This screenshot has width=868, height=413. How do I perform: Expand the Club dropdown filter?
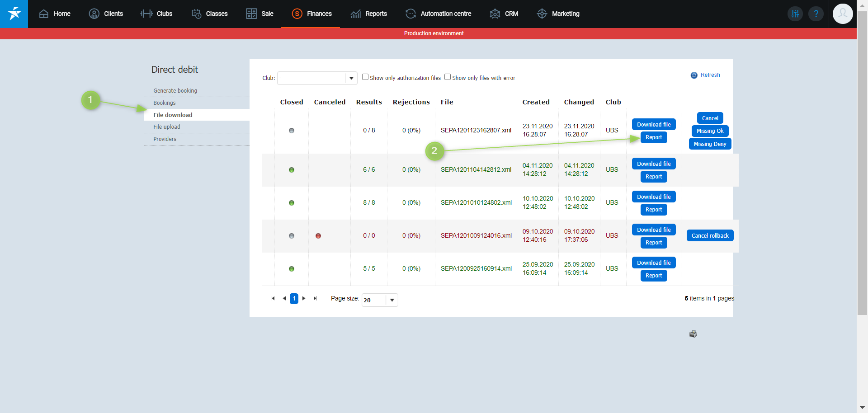click(x=351, y=78)
